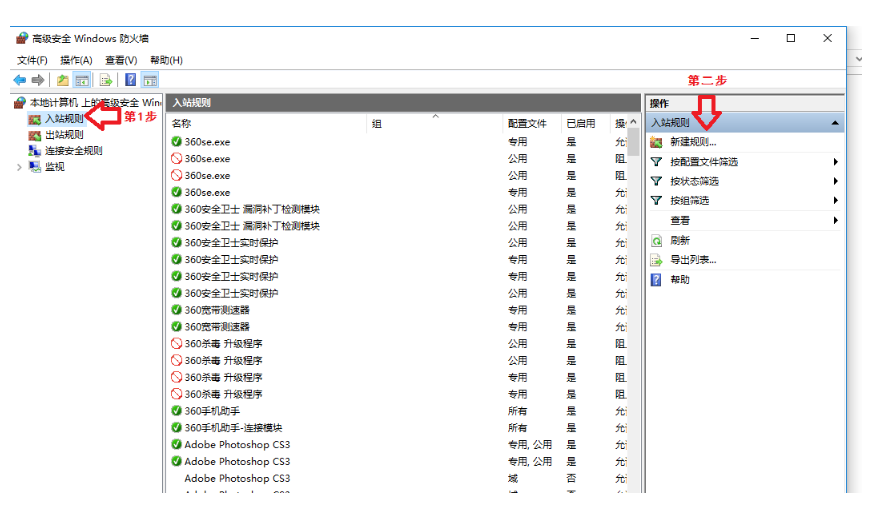Open the 操作(A) menu

point(76,60)
